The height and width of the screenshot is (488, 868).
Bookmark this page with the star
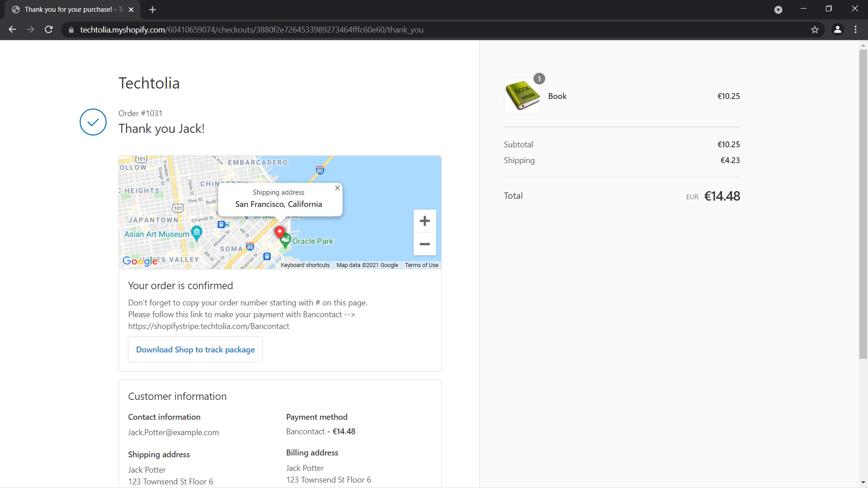point(815,30)
